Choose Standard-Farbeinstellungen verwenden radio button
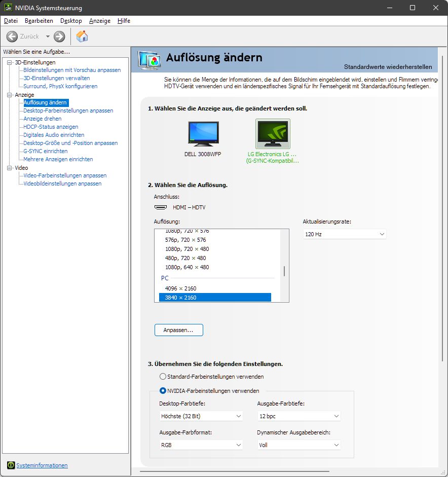Image resolution: width=448 pixels, height=477 pixels. pos(163,377)
